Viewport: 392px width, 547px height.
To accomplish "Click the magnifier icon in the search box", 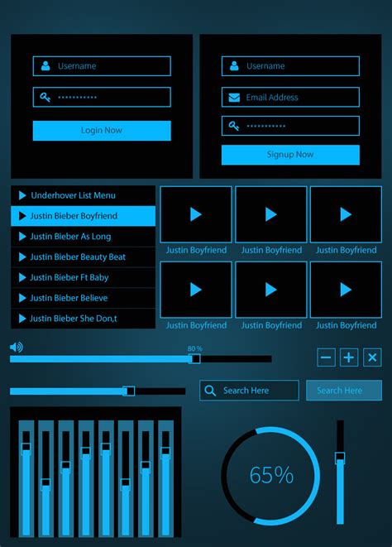I will (x=210, y=391).
